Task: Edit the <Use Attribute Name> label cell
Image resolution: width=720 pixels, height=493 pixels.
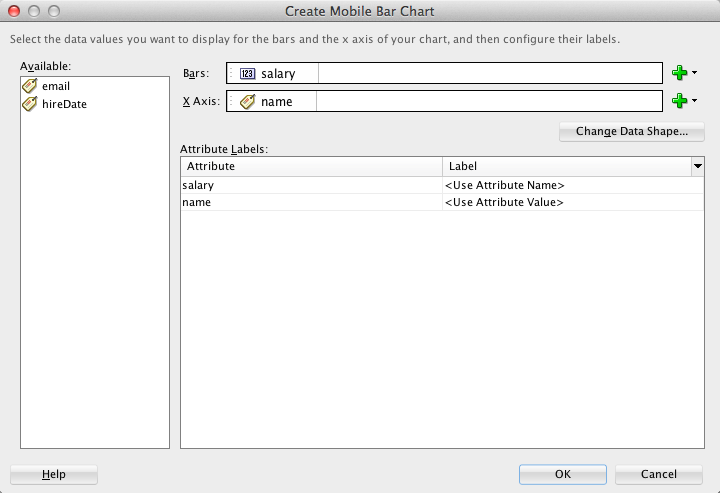Action: tap(573, 185)
